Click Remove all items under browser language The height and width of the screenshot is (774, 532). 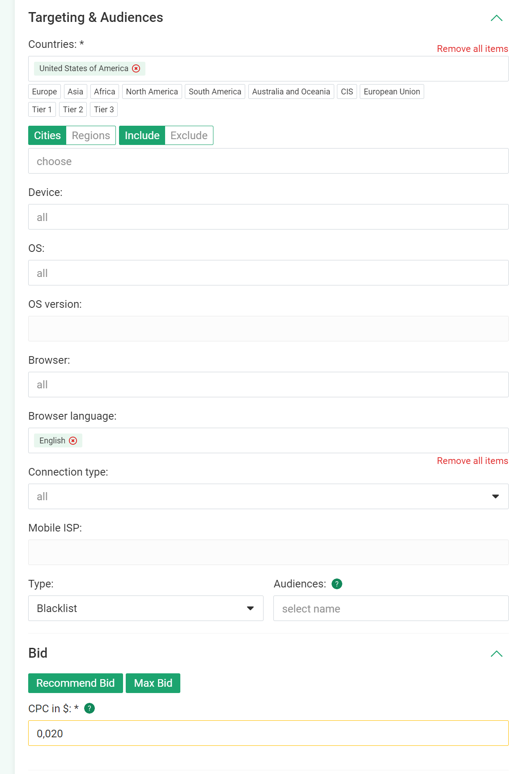[472, 461]
